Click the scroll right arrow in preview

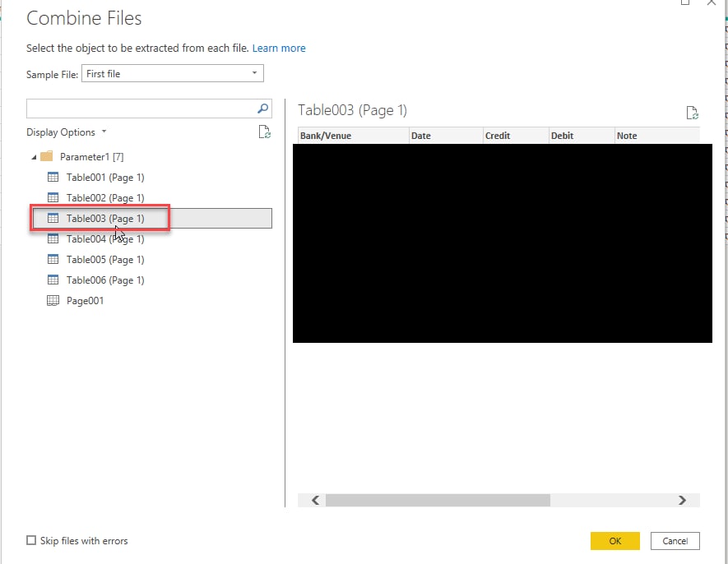[682, 500]
